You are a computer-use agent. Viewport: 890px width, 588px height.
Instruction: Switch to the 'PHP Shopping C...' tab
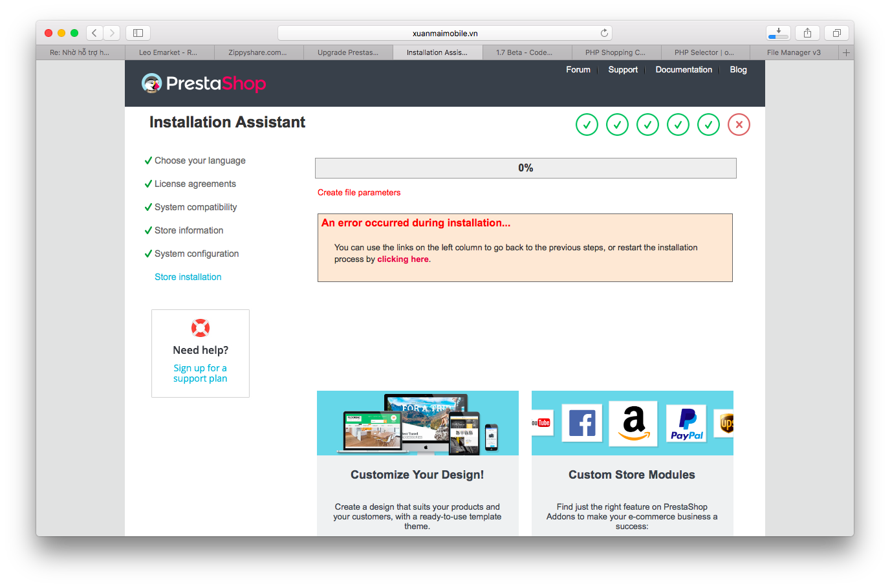(x=616, y=52)
